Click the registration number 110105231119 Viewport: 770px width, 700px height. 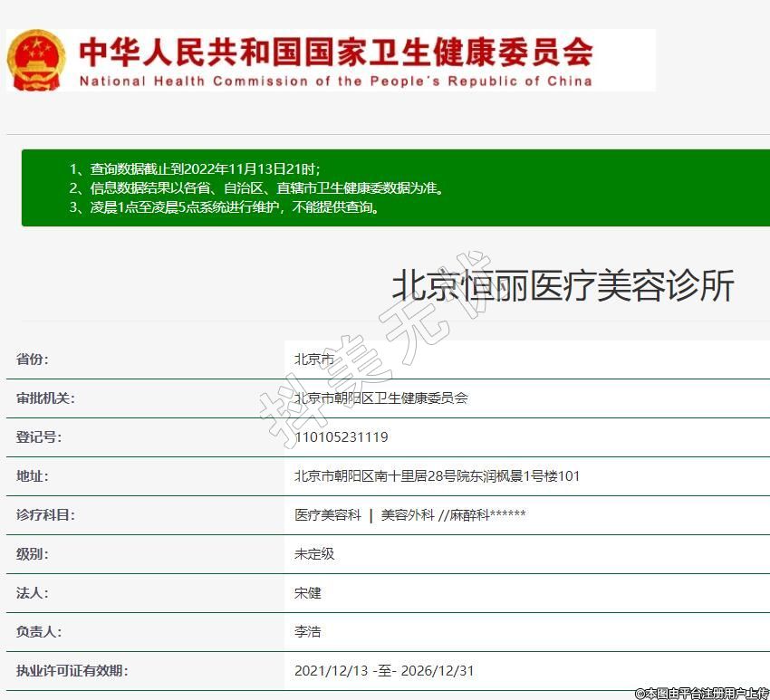(x=342, y=437)
